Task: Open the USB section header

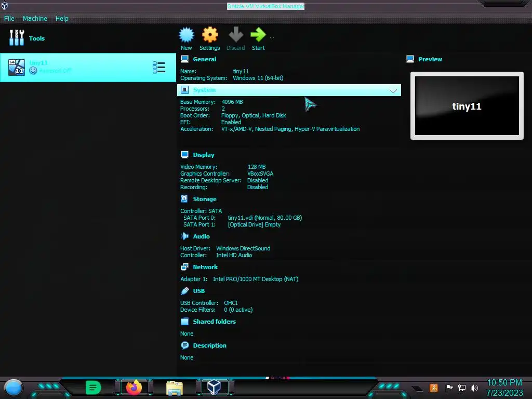Action: [198, 291]
